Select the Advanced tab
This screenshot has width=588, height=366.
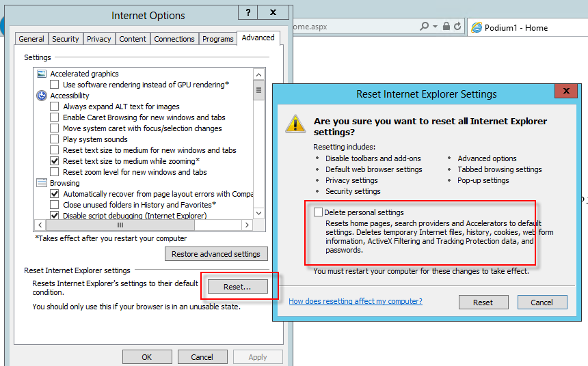coord(258,38)
